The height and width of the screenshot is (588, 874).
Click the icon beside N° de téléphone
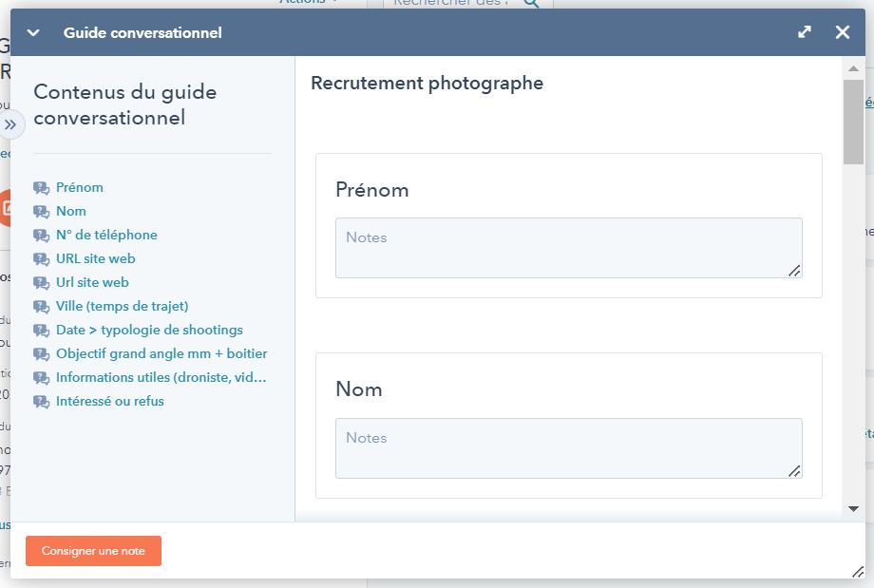[41, 236]
